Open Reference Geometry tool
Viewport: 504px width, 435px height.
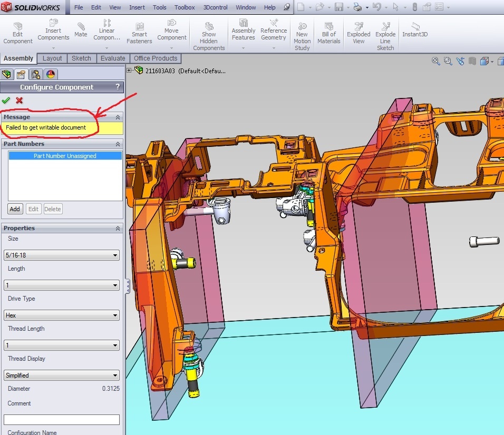[x=274, y=30]
